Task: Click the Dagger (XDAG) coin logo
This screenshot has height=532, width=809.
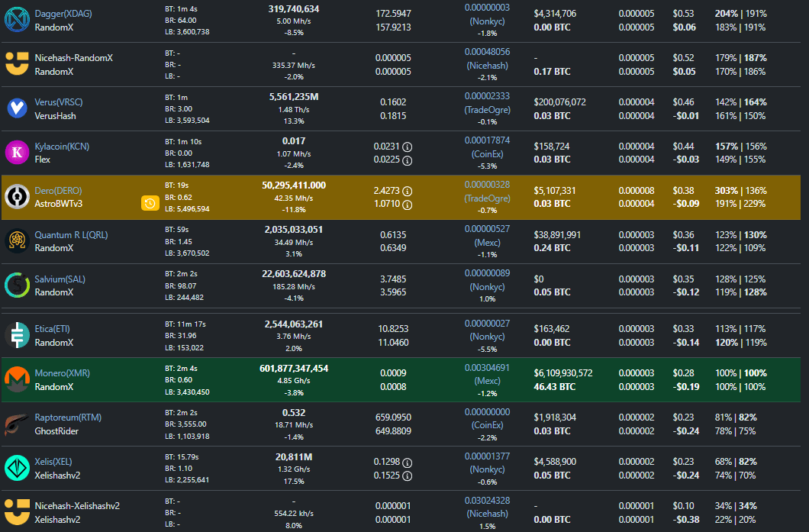Action: 16,21
